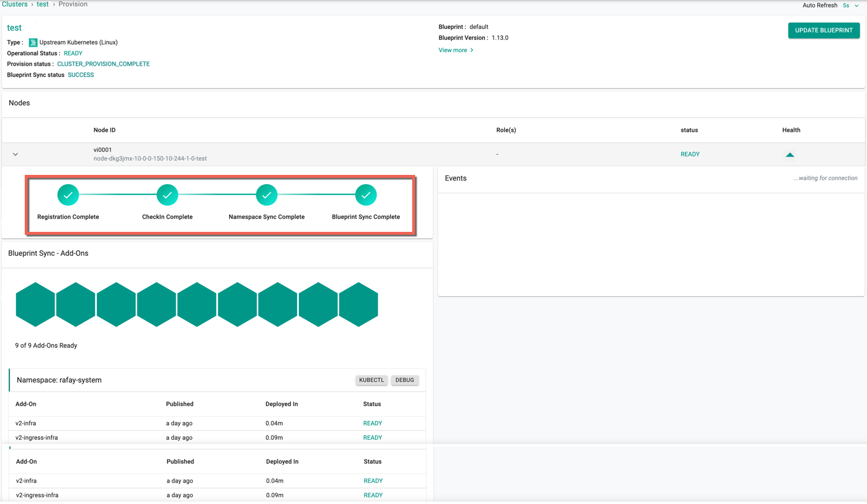Click the Provision breadcrumb text
This screenshot has width=867, height=504.
tap(73, 4)
